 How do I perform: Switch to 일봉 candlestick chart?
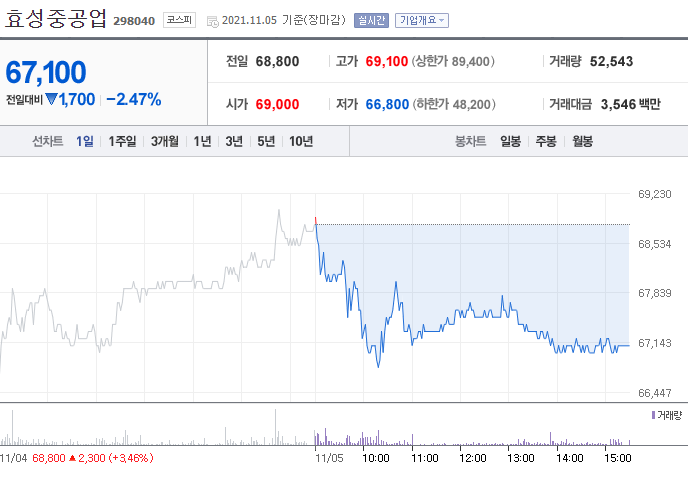click(511, 141)
